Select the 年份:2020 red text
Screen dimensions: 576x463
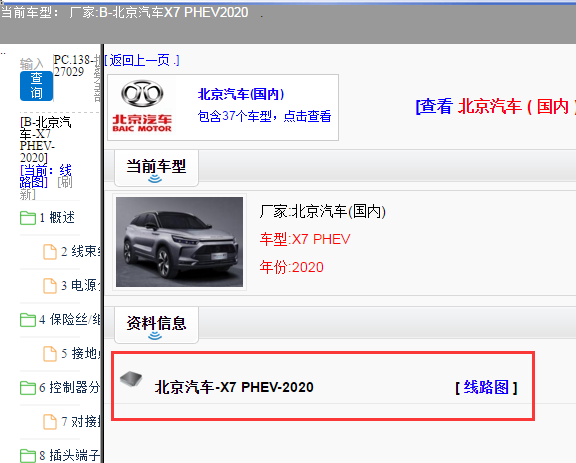click(x=291, y=267)
